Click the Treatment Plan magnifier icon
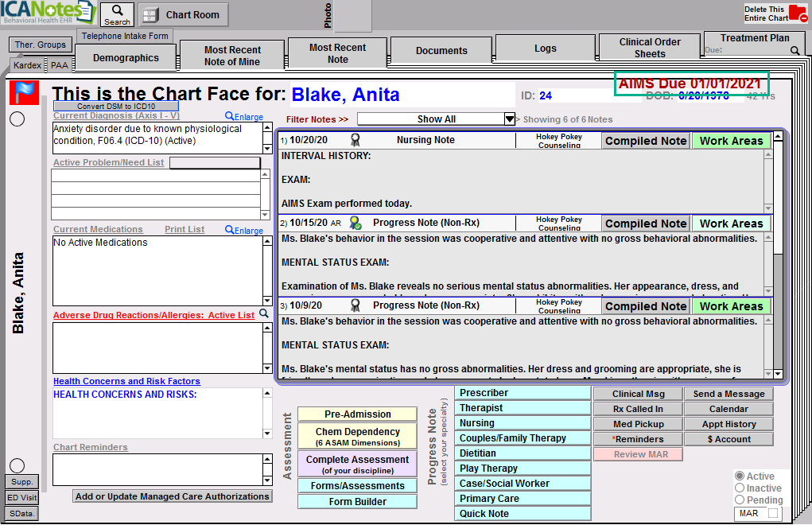 click(795, 50)
